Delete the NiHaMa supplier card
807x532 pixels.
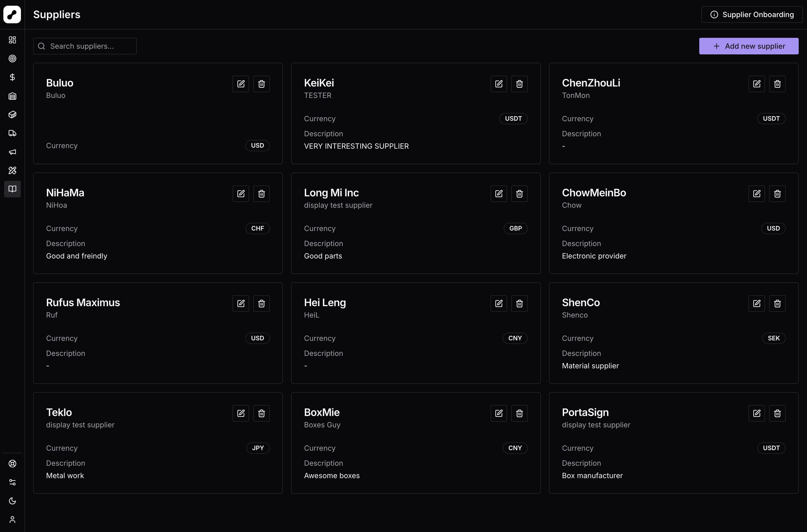[261, 194]
